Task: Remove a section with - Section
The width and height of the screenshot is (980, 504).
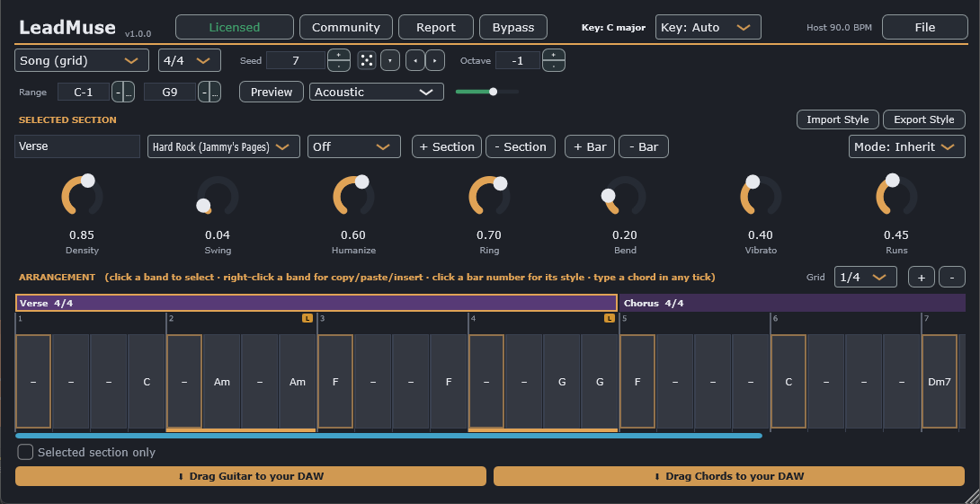Action: point(521,146)
